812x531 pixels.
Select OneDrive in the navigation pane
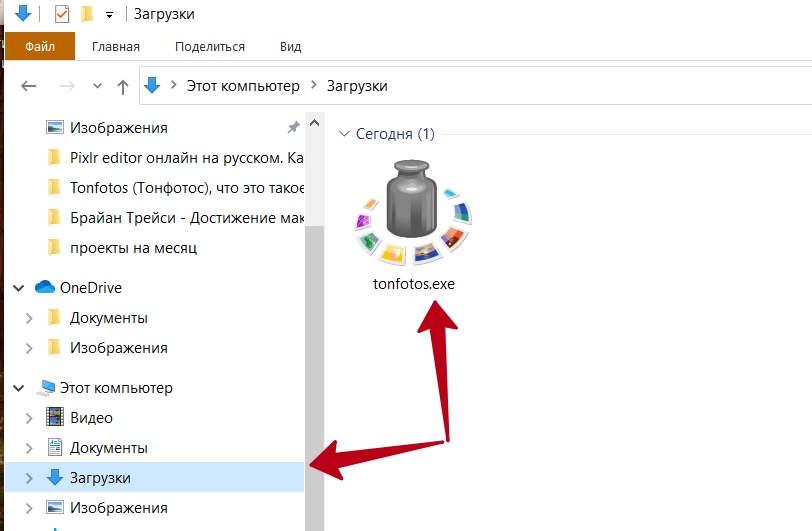(x=91, y=288)
